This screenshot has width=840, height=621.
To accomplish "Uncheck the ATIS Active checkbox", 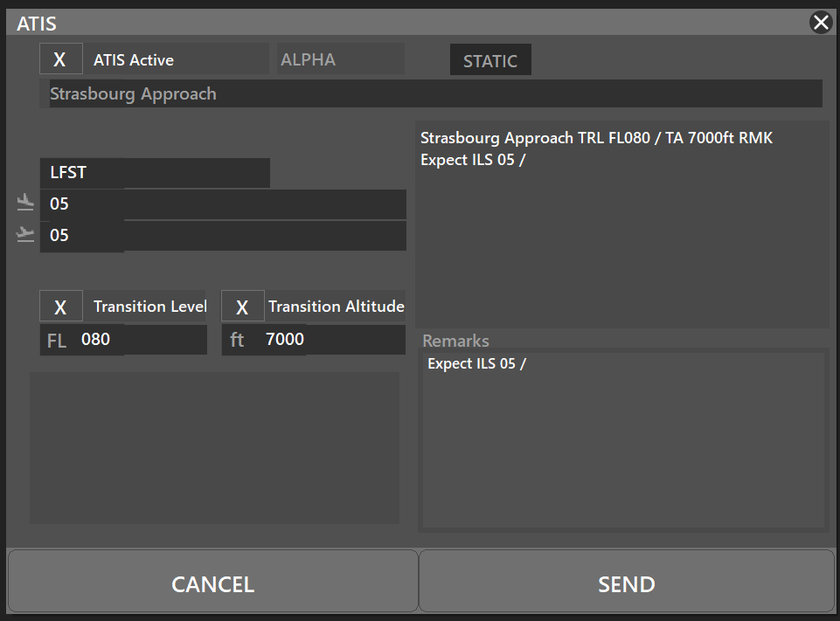I will tap(61, 59).
